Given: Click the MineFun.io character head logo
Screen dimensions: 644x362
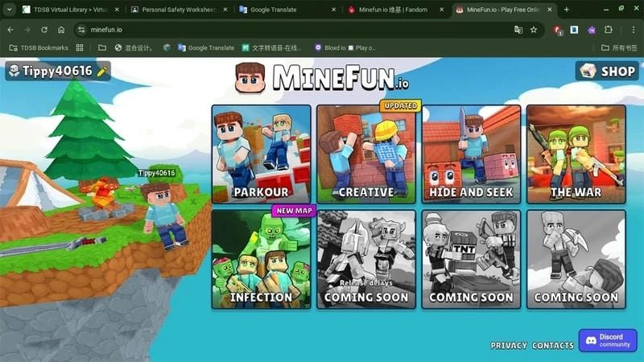Looking at the screenshot, I should 250,77.
